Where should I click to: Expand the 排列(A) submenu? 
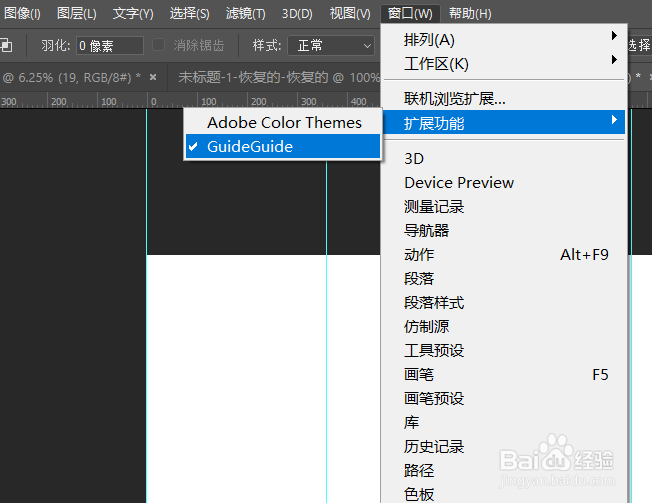click(x=504, y=40)
